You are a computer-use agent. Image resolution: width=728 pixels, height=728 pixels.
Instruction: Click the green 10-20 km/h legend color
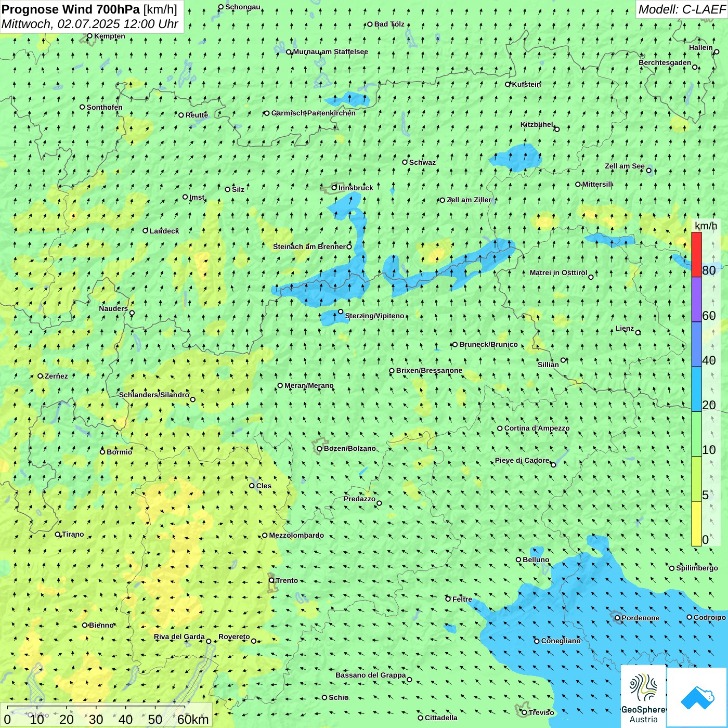(696, 434)
